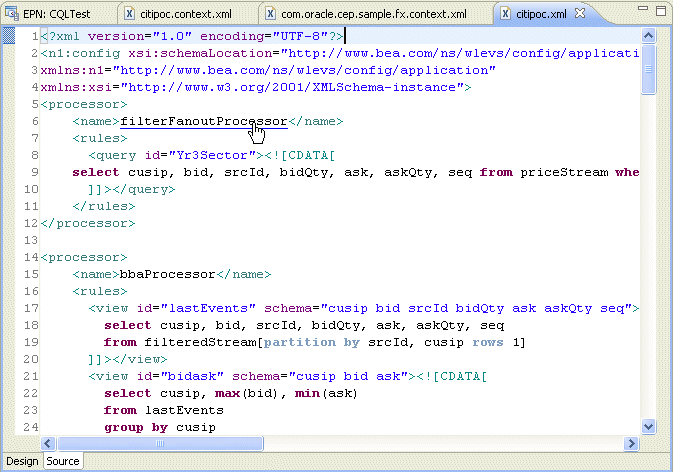
Task: Click the bbaProcessor name text
Action: point(167,275)
